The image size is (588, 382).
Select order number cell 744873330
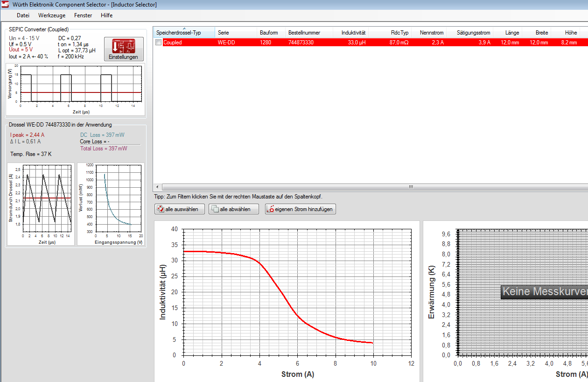tap(301, 42)
